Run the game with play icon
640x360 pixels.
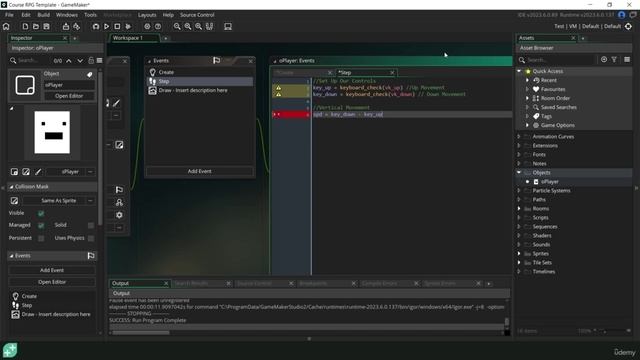point(107,27)
